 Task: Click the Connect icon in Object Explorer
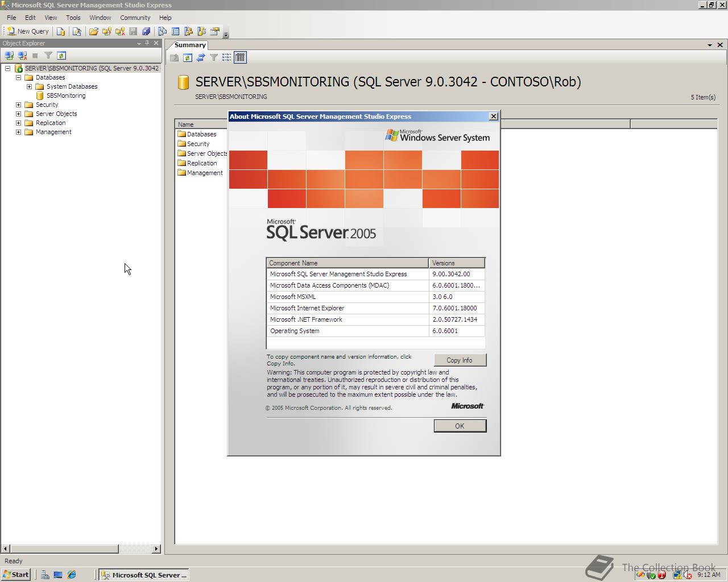(x=9, y=55)
